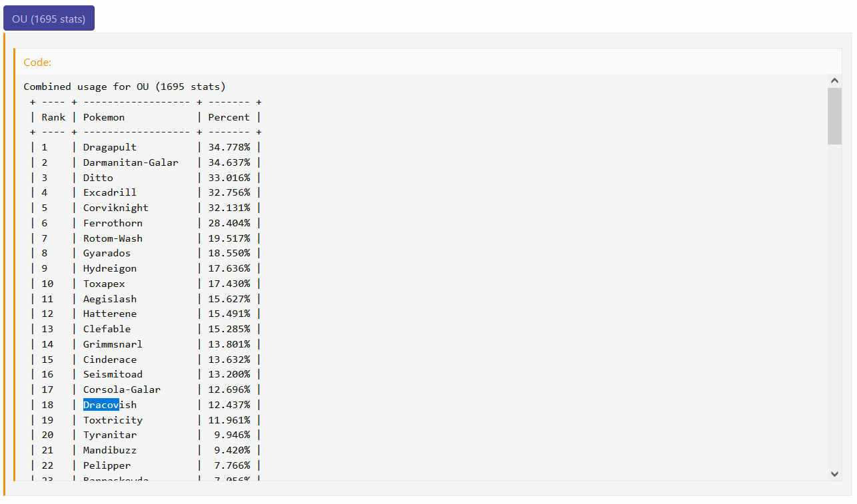Click the Percent column header
The width and height of the screenshot is (857, 504).
tap(229, 117)
